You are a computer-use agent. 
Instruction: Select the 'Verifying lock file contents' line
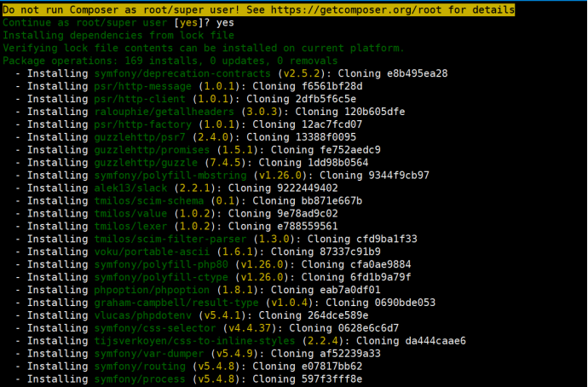204,48
